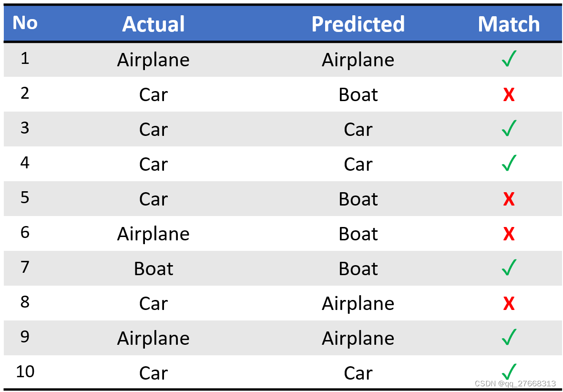
Task: Click the red X in row 2
Action: 509,95
